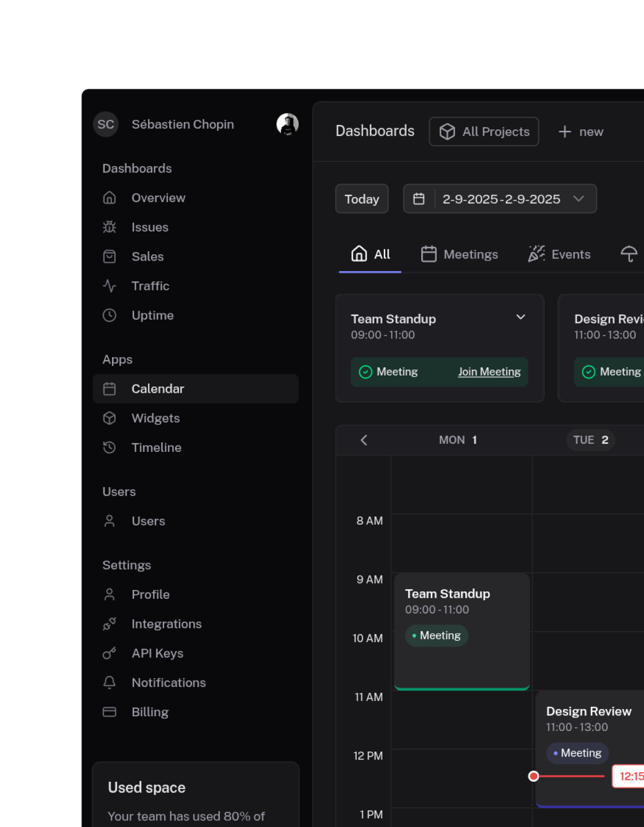Expand the Team Standup card chevron
The height and width of the screenshot is (827, 644).
pyautogui.click(x=521, y=317)
